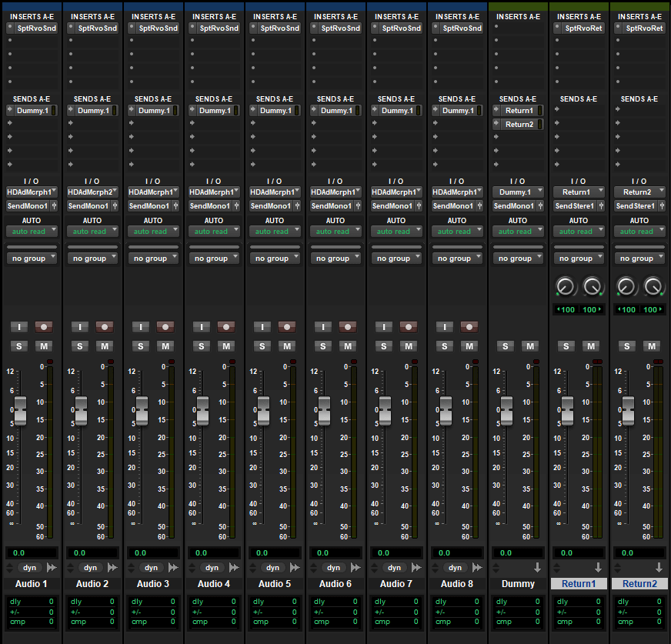Click the Return2 send on Dummy track
The height and width of the screenshot is (644, 671).
tap(518, 125)
